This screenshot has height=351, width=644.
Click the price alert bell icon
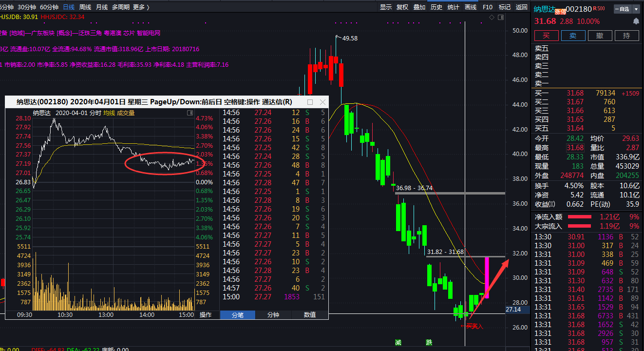[636, 21]
